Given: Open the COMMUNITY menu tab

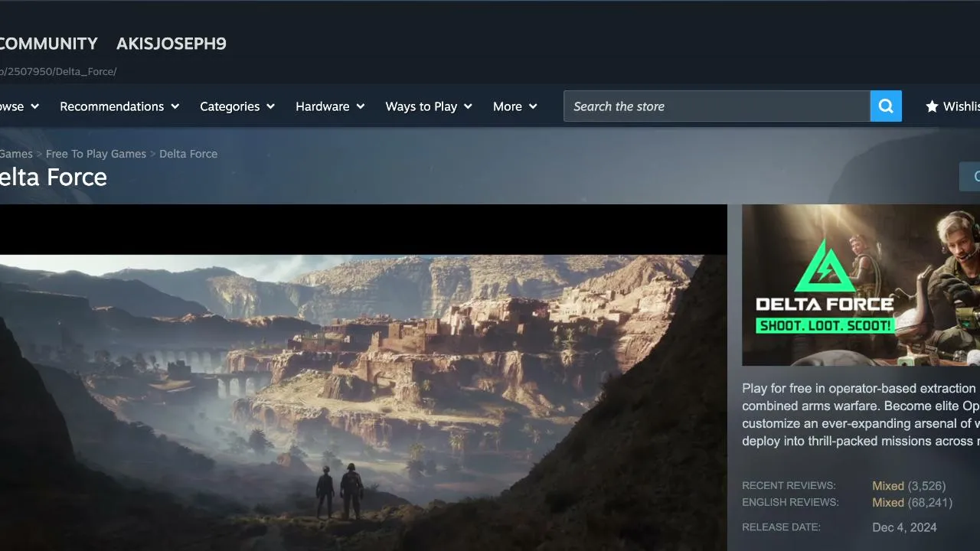Looking at the screenshot, I should coord(49,44).
